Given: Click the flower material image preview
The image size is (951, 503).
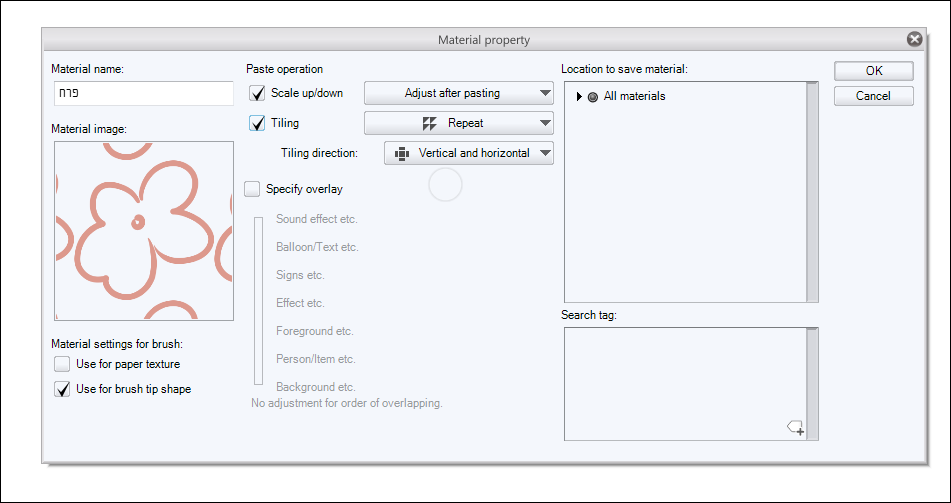Looking at the screenshot, I should click(144, 230).
